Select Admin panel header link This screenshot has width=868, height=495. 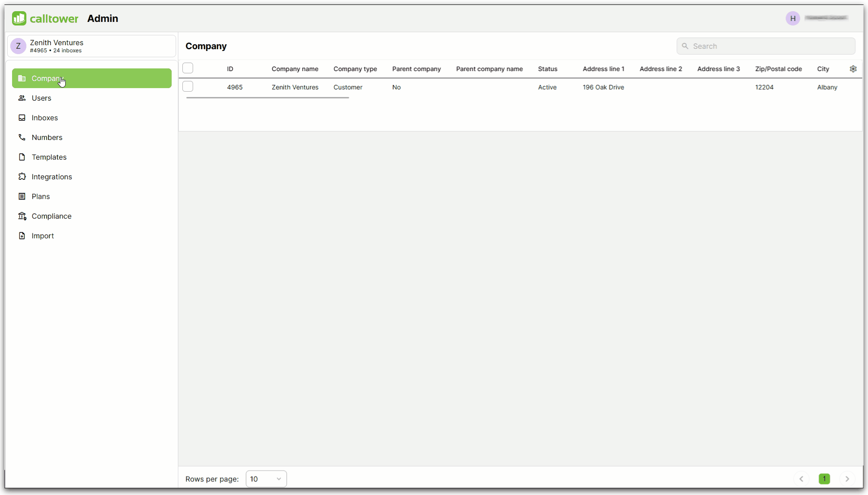pos(102,18)
